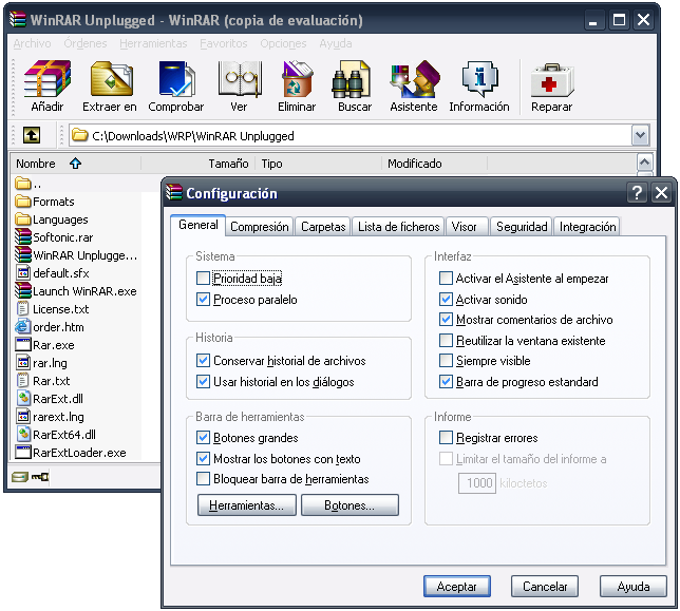Enable the Registrar errores checkbox
The image size is (680, 611).
pyautogui.click(x=446, y=438)
